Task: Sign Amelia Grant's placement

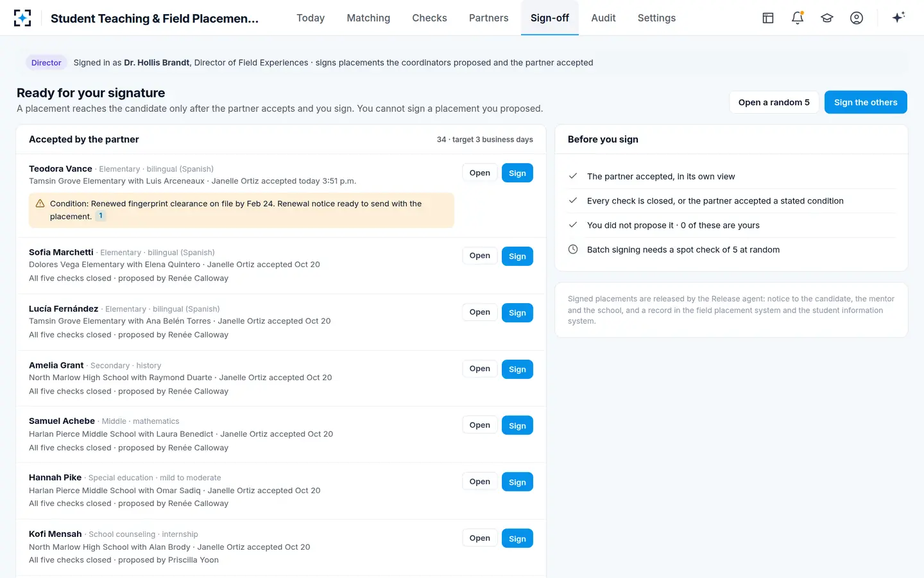Action: coord(517,369)
